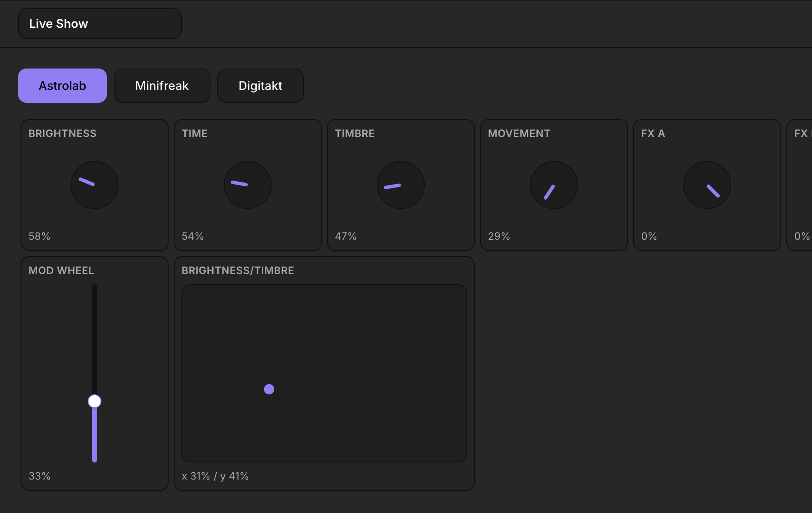Click the Timbre knob dial
This screenshot has height=513, width=812.
pos(401,185)
